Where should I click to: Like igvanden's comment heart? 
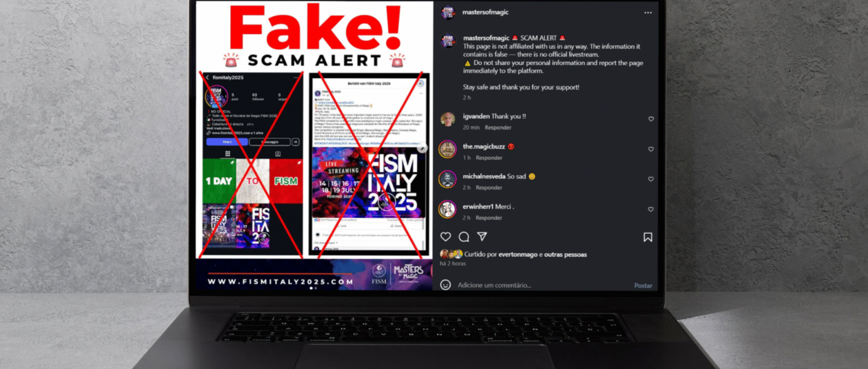pyautogui.click(x=651, y=119)
